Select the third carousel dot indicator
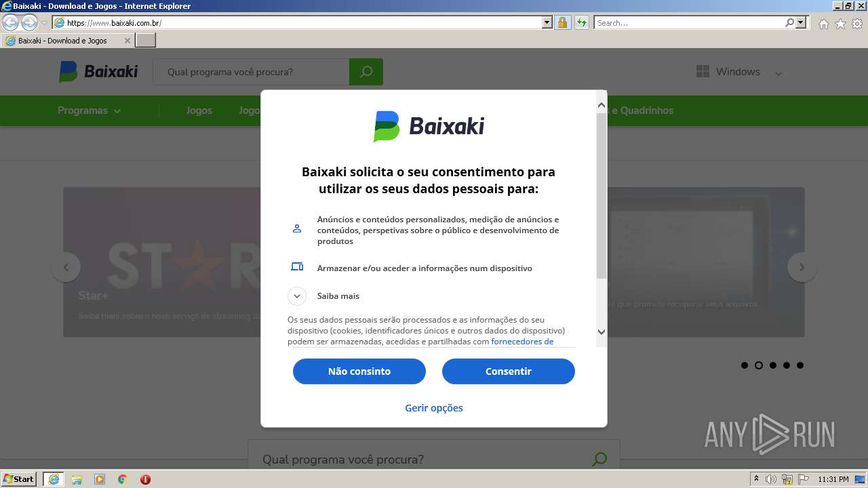Screen dimensions: 868x488 coord(772,365)
